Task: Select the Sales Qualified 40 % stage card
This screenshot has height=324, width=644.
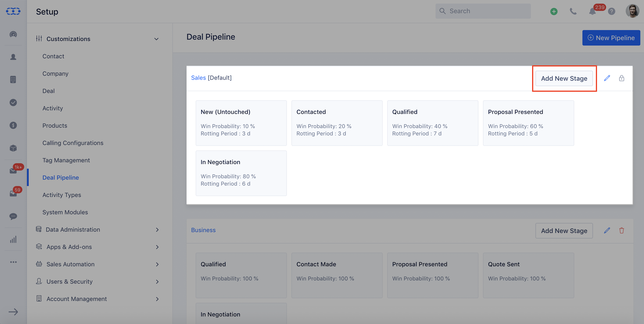Action: pyautogui.click(x=433, y=123)
